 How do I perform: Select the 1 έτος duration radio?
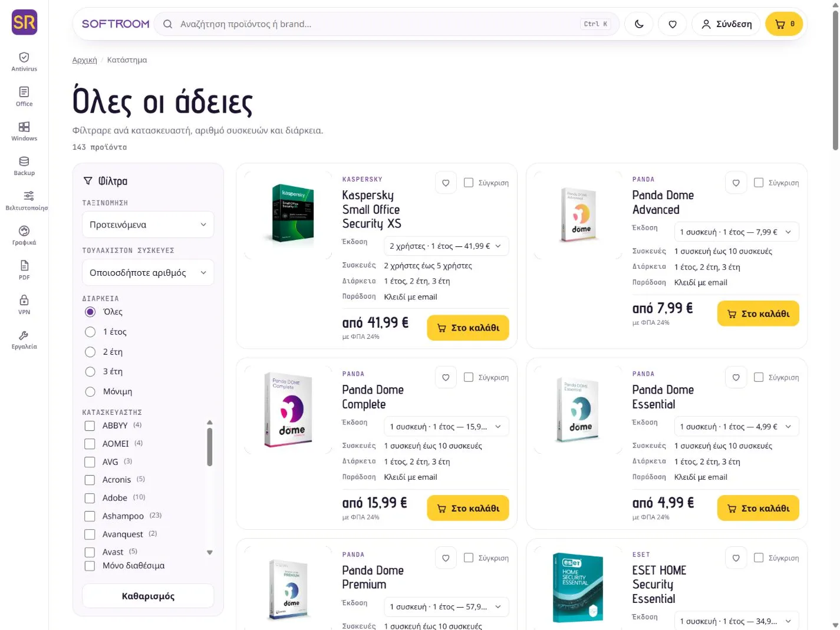coord(90,332)
